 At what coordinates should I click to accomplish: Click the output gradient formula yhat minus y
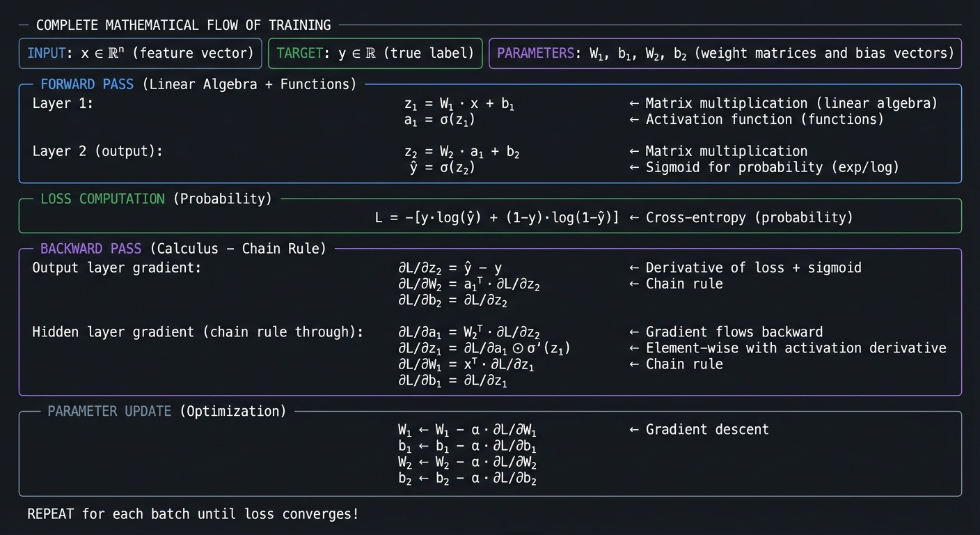449,267
